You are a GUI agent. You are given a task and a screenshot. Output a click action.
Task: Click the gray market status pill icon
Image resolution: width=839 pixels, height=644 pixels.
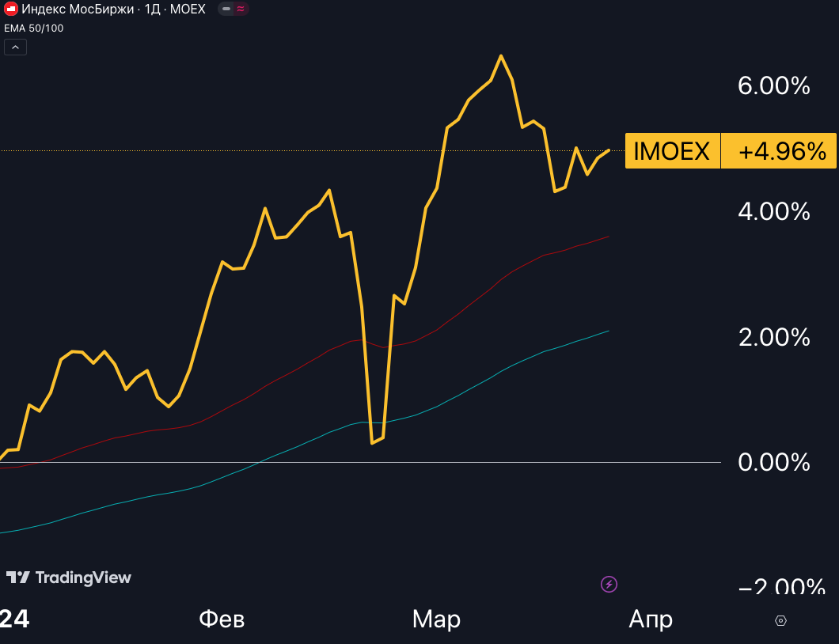point(226,9)
